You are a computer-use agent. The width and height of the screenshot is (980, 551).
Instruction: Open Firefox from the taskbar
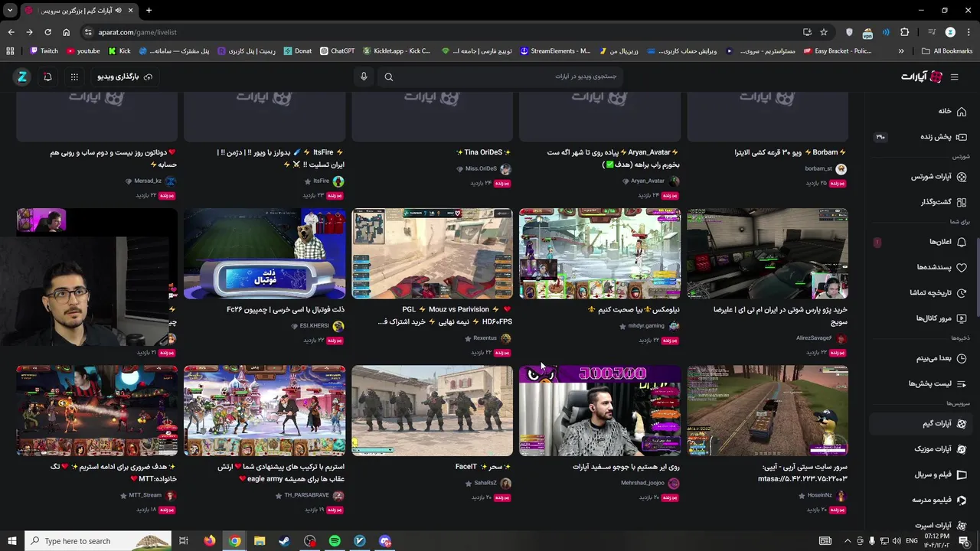click(209, 541)
